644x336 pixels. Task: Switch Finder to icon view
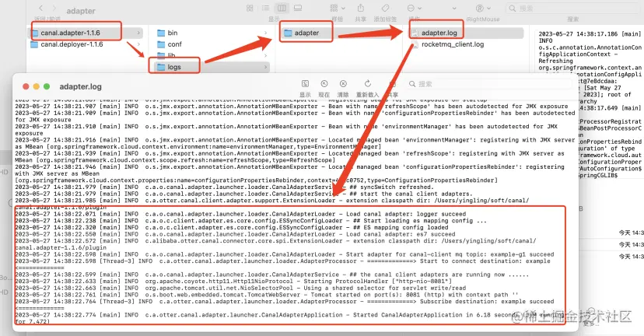pyautogui.click(x=250, y=9)
